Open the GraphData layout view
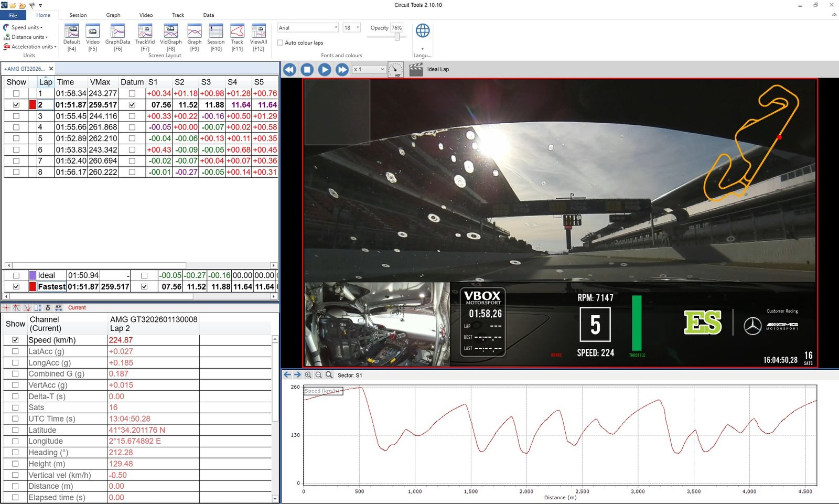 [117, 31]
